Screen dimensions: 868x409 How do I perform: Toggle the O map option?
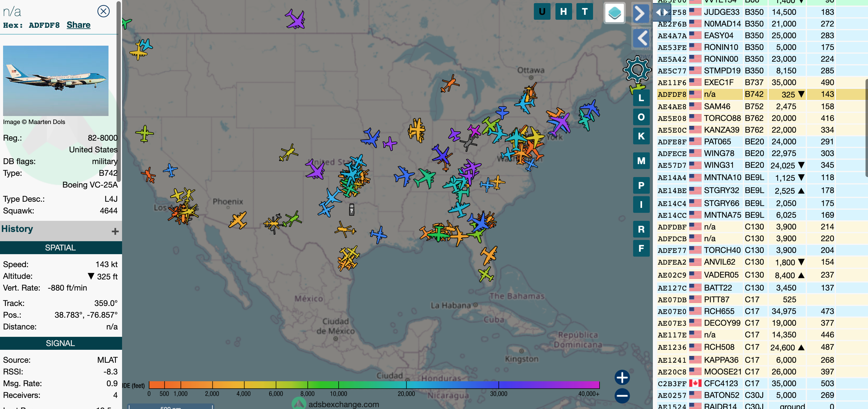pos(641,117)
